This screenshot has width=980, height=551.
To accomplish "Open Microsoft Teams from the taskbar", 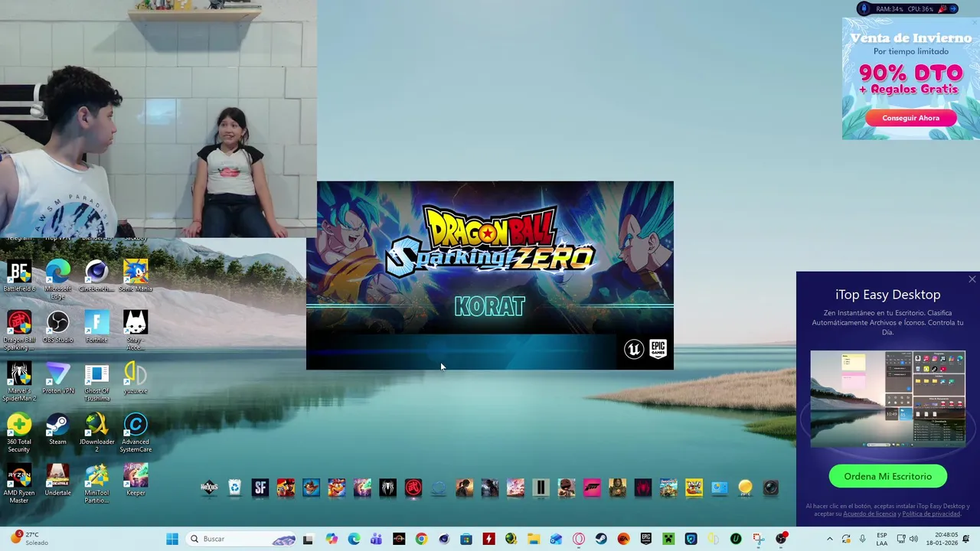I will point(377,539).
